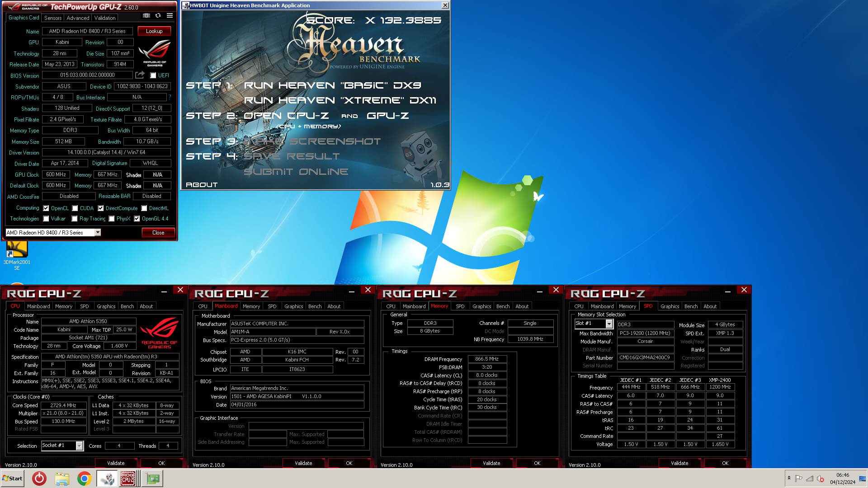This screenshot has width=868, height=488.
Task: Open the About tab in the CPU-Z SPD window
Action: (710, 306)
